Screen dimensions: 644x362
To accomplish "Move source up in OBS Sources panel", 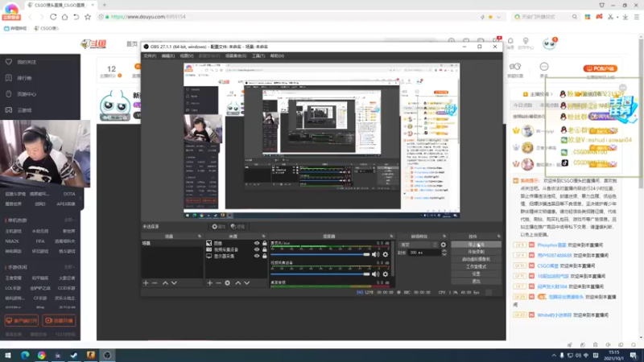I will 237,283.
